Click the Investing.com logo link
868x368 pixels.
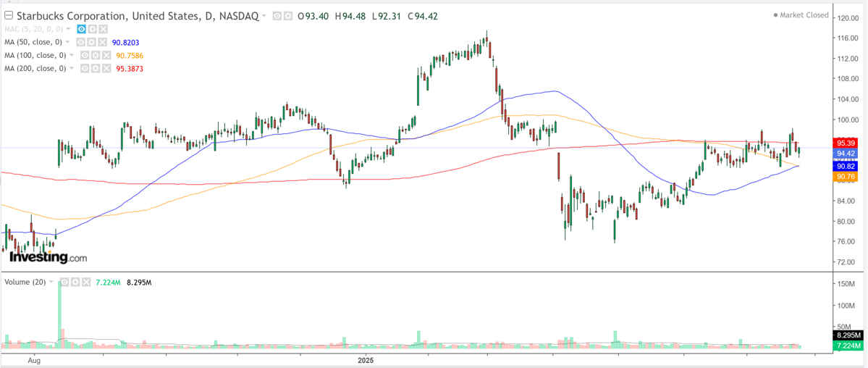(x=48, y=257)
